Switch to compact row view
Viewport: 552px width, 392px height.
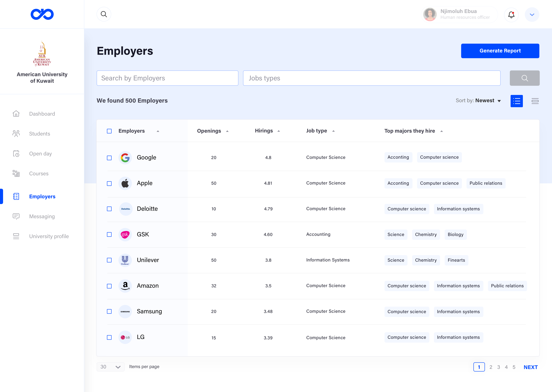[x=535, y=101]
